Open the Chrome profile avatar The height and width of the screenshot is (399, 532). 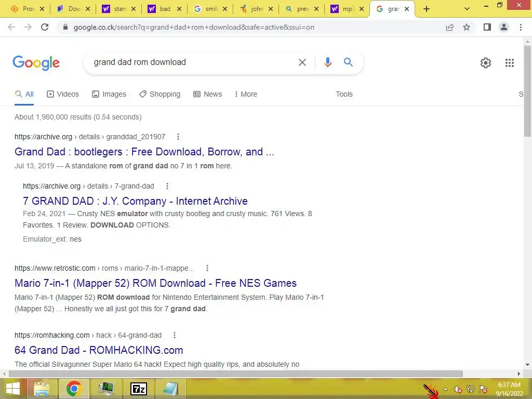pos(504,27)
